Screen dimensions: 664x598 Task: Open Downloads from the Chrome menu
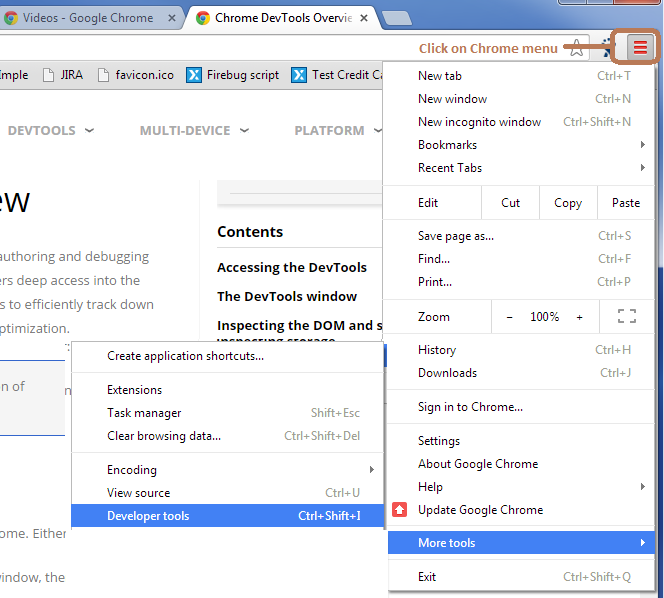click(x=521, y=373)
